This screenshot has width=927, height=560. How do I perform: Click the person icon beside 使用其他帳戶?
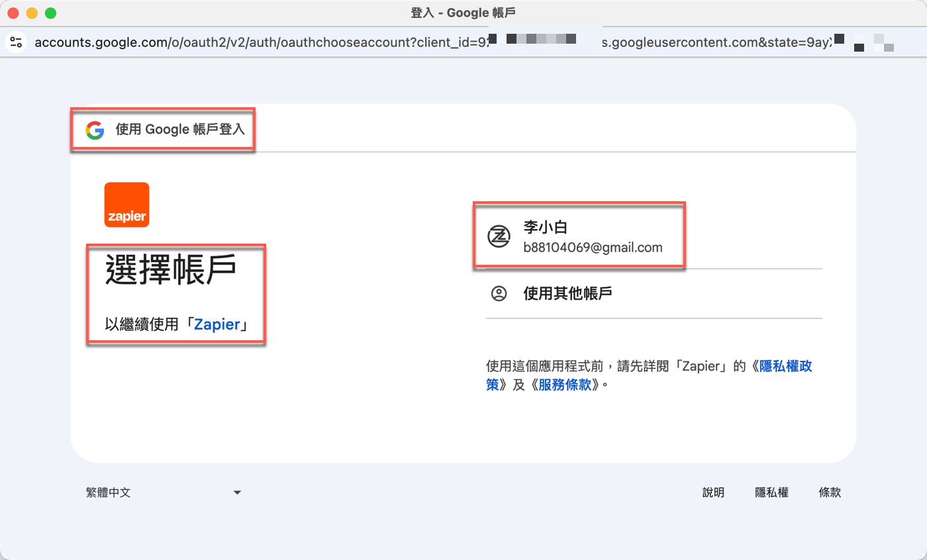pos(499,293)
